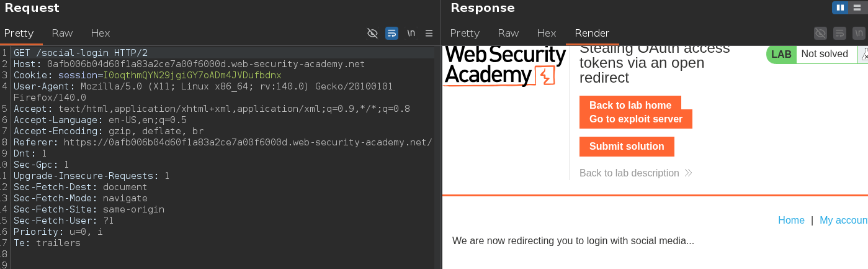The height and width of the screenshot is (269, 868).
Task: Click greyed \n icon in Response panel
Action: tap(859, 33)
